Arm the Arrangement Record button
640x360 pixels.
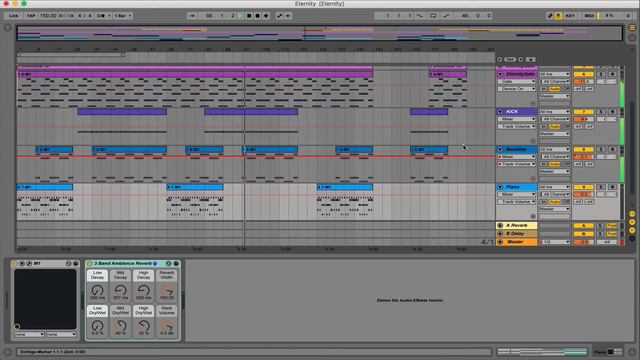point(258,16)
